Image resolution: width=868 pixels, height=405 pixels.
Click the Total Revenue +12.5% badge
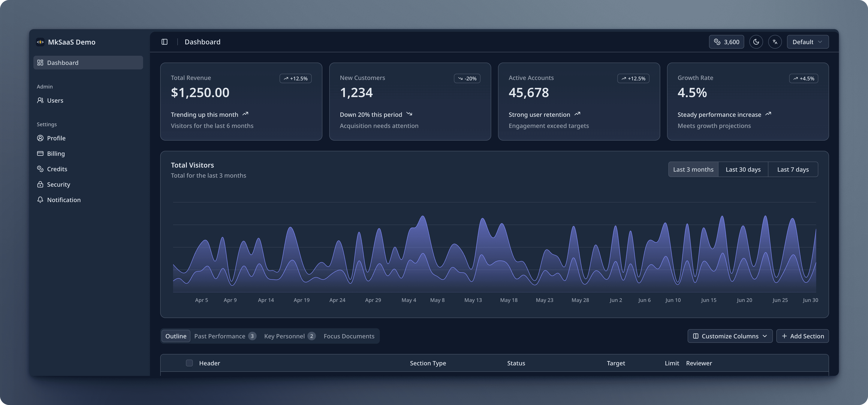pyautogui.click(x=295, y=78)
